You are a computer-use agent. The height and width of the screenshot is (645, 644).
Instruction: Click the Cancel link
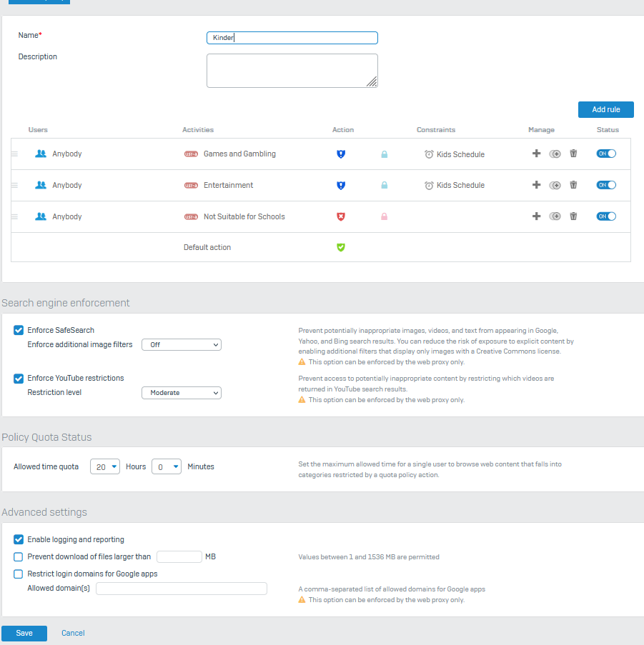coord(73,633)
